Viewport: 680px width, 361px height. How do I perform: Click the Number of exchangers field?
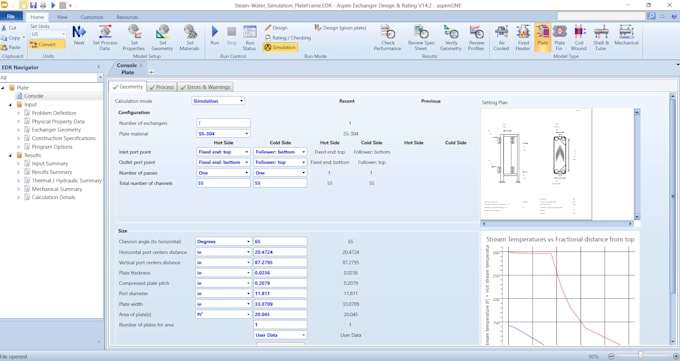(x=223, y=123)
